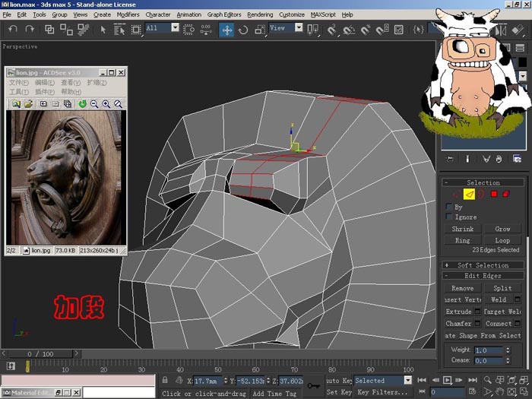Click the large Set Keys key icon
The image size is (532, 399).
(x=313, y=386)
